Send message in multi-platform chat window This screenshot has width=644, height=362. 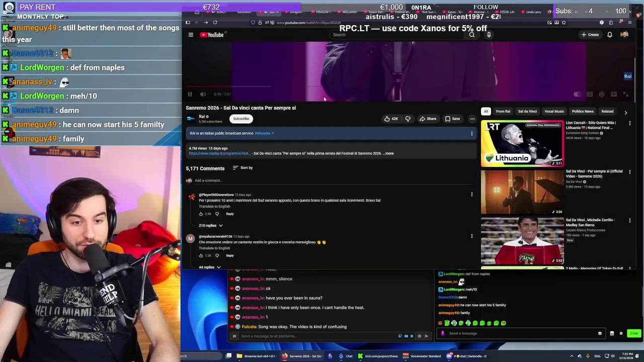(426, 336)
